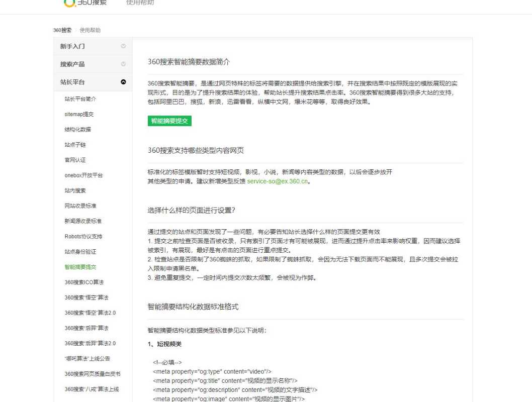Click the chevron icon beside 新手入门
The height and width of the screenshot is (402, 532).
124,46
